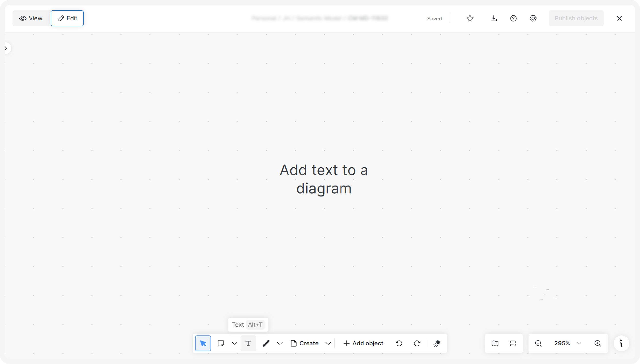640x364 pixels.
Task: Select the 'Add text to a diagram' text
Action: pos(324,179)
